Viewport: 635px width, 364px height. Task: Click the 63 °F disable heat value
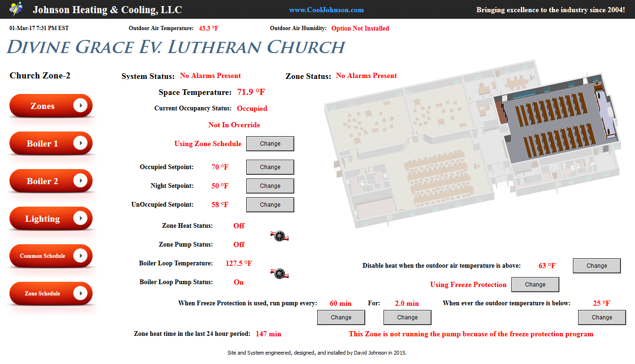tap(547, 266)
